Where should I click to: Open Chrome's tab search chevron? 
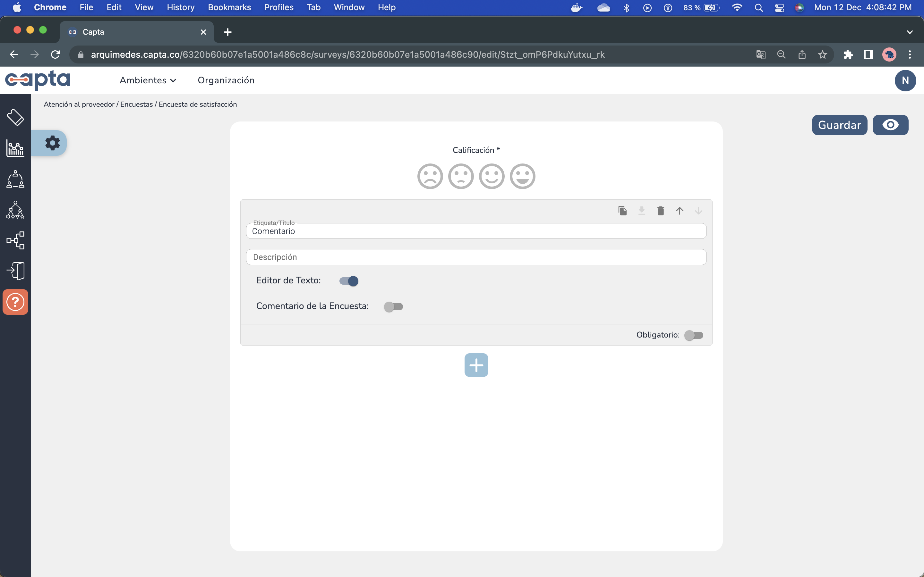pos(910,32)
